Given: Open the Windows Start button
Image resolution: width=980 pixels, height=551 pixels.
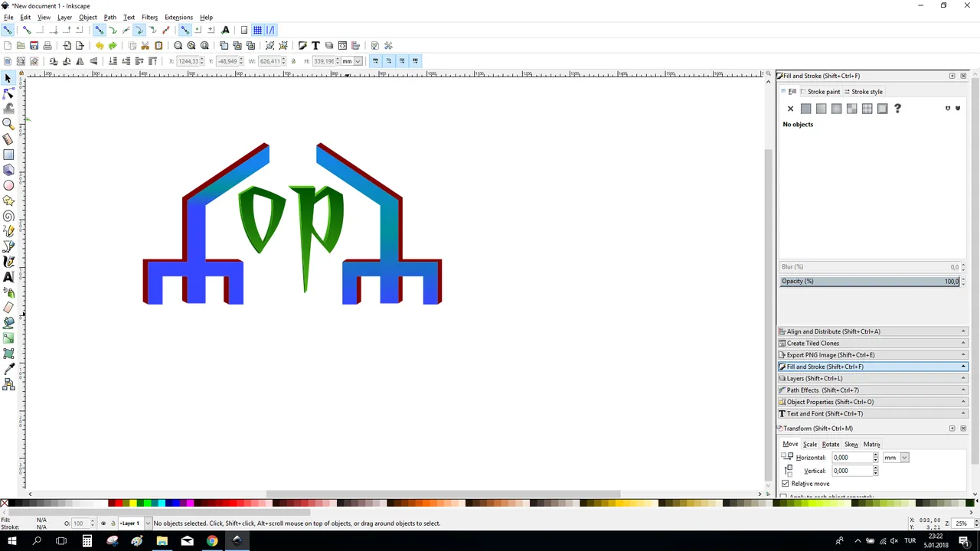Looking at the screenshot, I should point(12,541).
